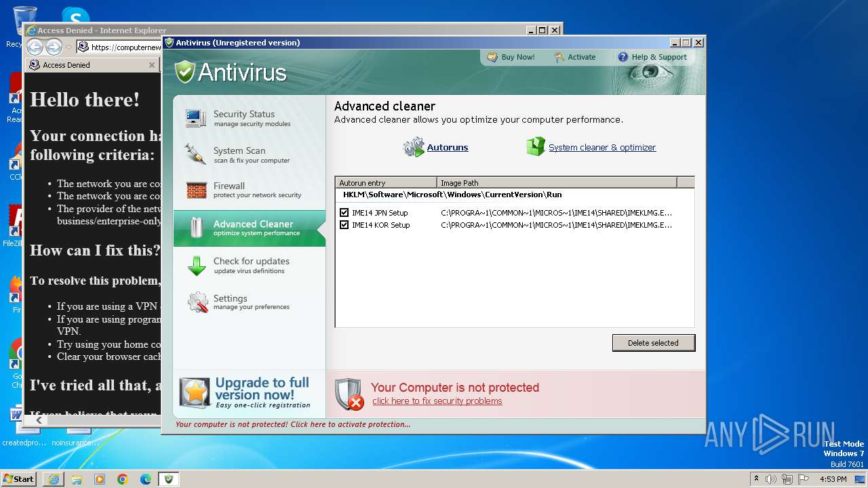Click the Buy Now mug icon
Viewport: 868px width, 488px height.
point(492,57)
